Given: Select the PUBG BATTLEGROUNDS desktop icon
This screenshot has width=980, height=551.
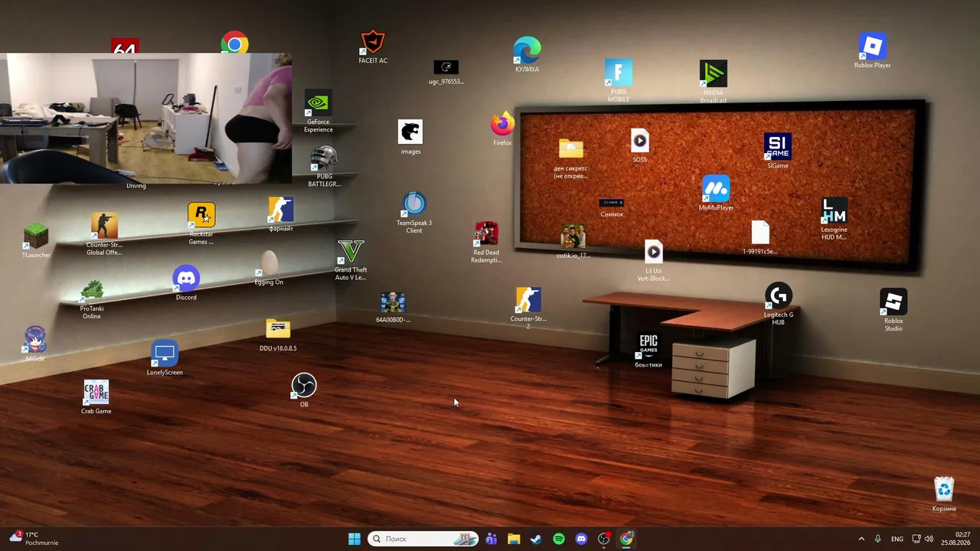Looking at the screenshot, I should coord(324,166).
